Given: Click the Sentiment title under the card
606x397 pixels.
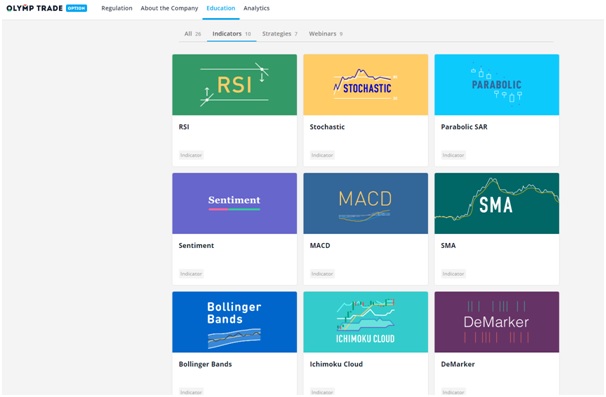Looking at the screenshot, I should tap(196, 245).
